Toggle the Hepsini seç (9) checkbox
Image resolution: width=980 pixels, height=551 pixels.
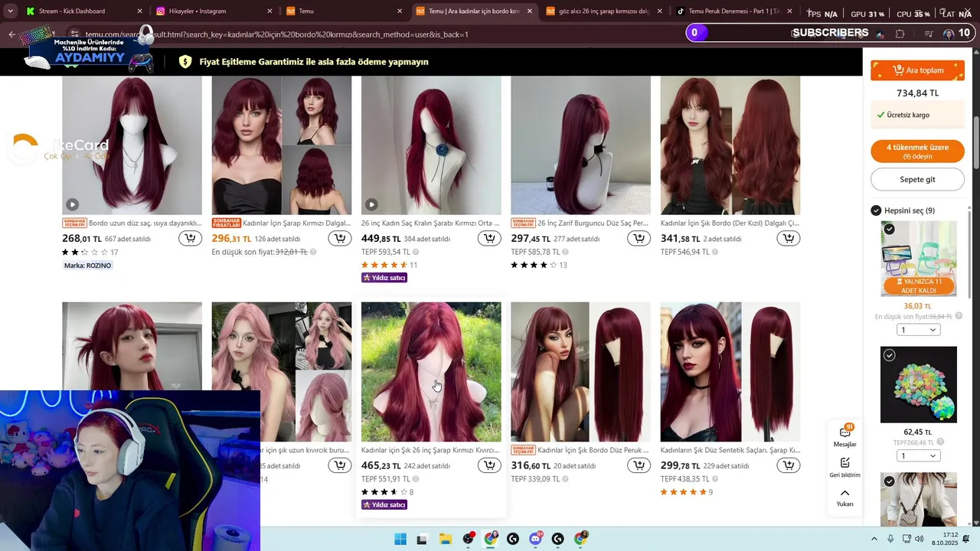(876, 210)
